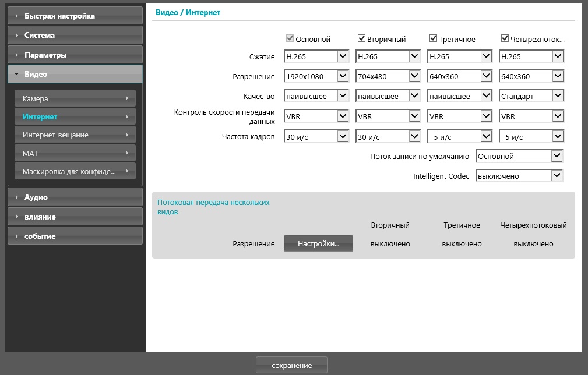
Task: Open Сжатие dropdown for fourth stream
Action: pyautogui.click(x=531, y=56)
